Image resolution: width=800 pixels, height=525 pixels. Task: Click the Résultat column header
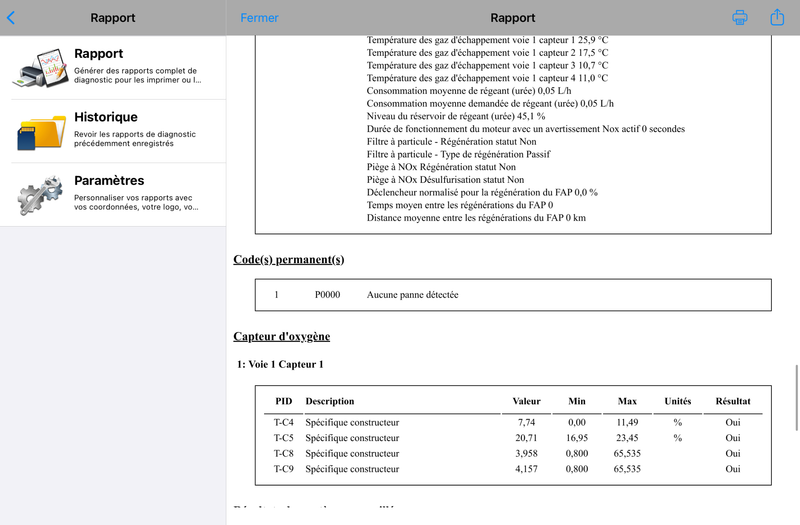(733, 401)
